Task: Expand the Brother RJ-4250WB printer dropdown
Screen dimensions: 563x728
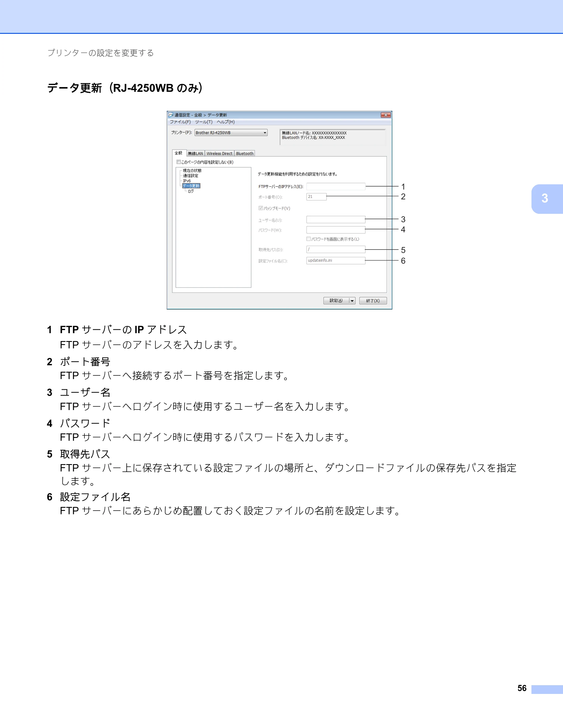Action: tap(231, 133)
